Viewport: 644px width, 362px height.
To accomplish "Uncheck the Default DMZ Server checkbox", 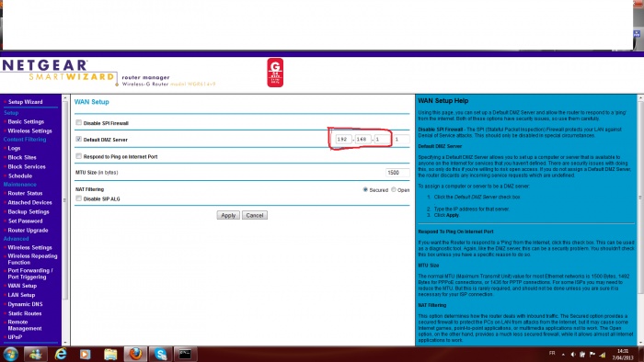I will coord(78,139).
